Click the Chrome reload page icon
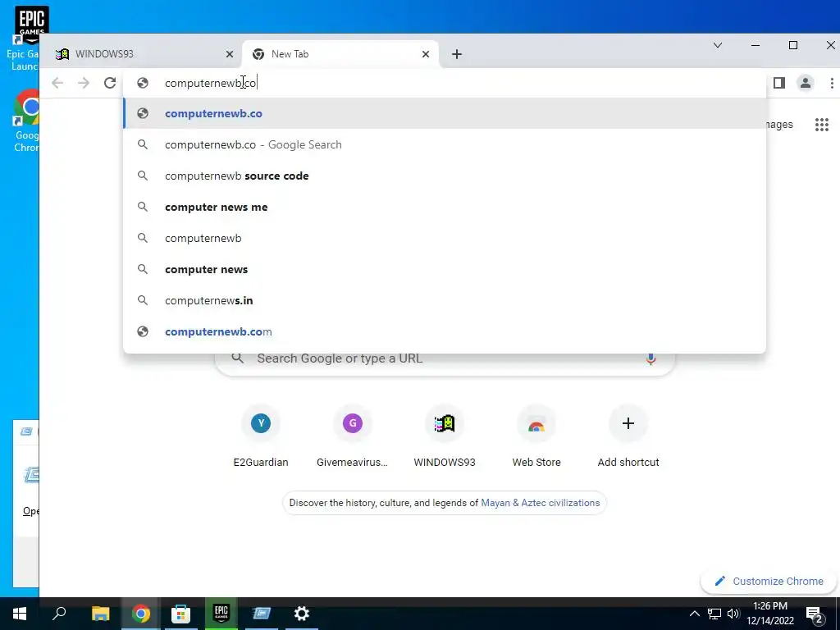 [110, 83]
